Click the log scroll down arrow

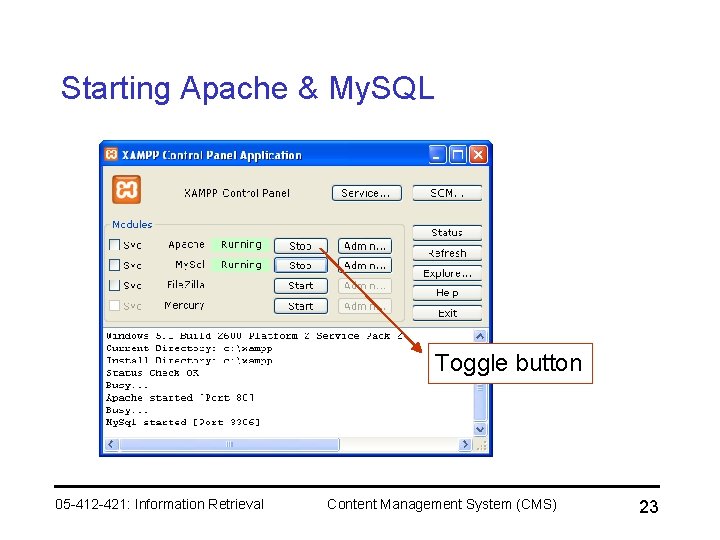pos(480,429)
